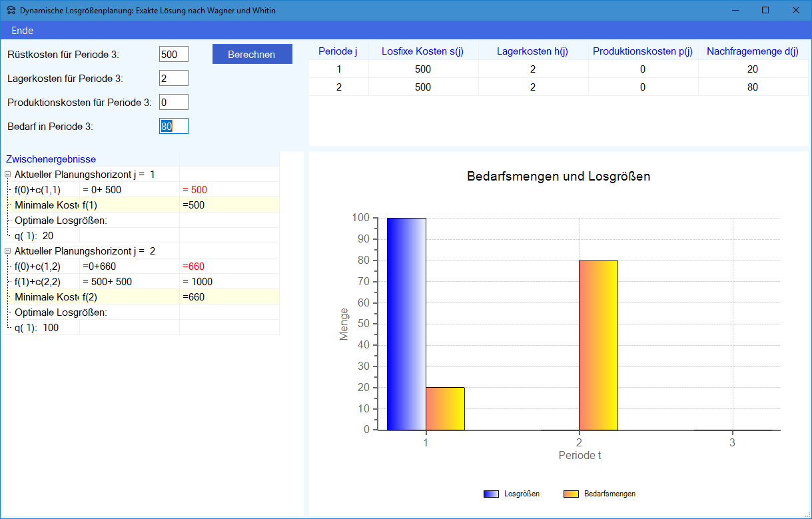Click the Rüstkosten für Periode 3 field

[173, 54]
